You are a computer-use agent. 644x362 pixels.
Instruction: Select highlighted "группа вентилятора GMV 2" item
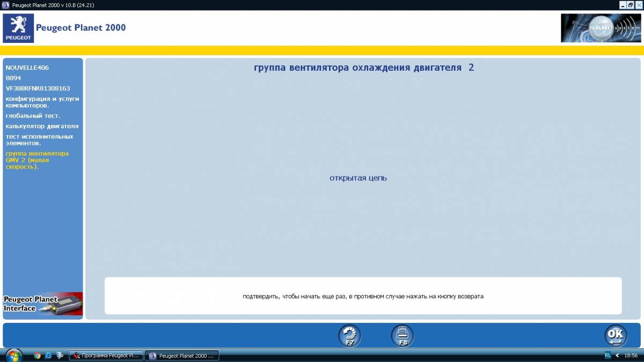coord(37,160)
